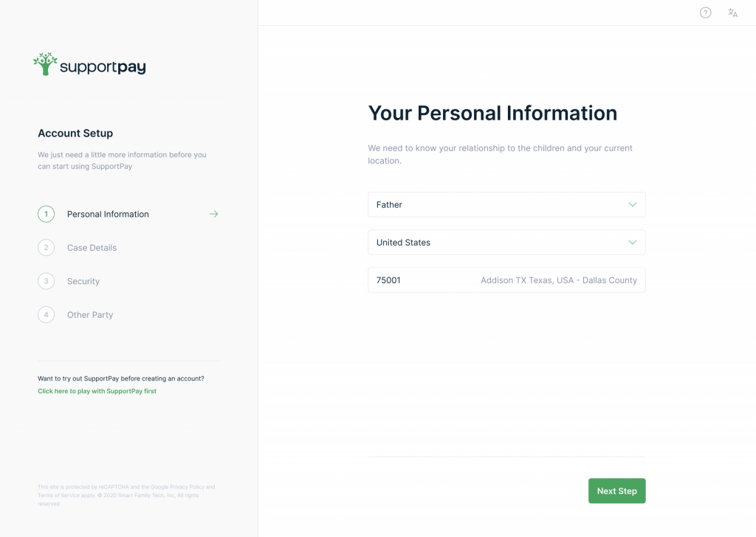
Task: Expand the United States country chevron
Action: (x=633, y=242)
